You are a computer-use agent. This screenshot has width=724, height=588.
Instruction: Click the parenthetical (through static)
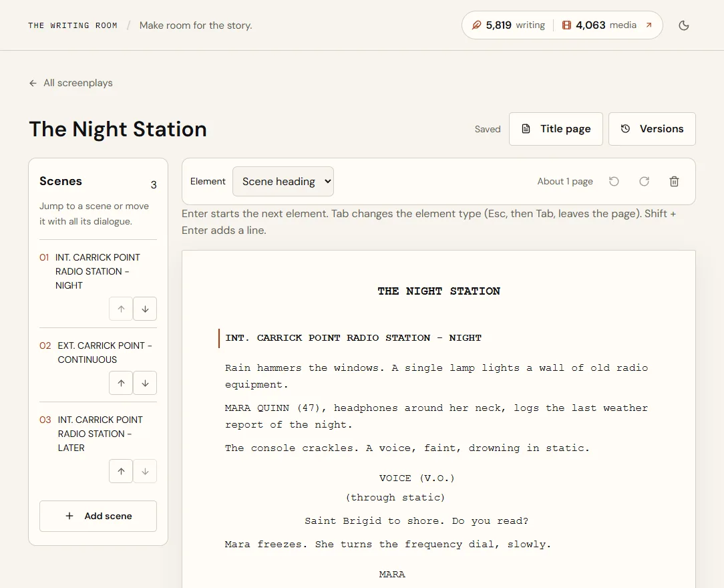[395, 498]
